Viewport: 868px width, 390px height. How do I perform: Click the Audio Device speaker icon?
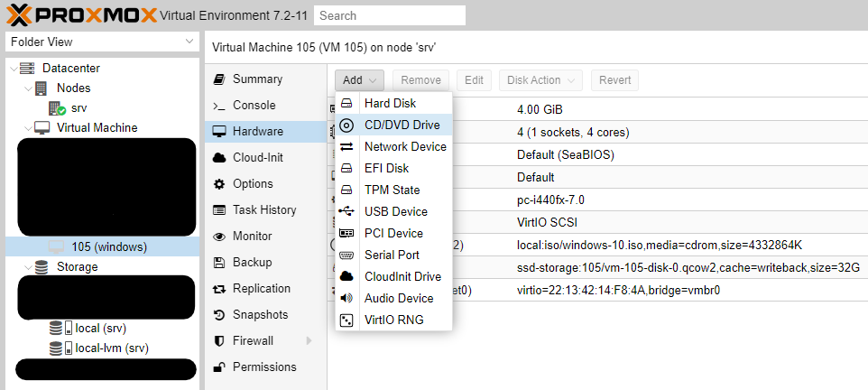click(x=346, y=298)
